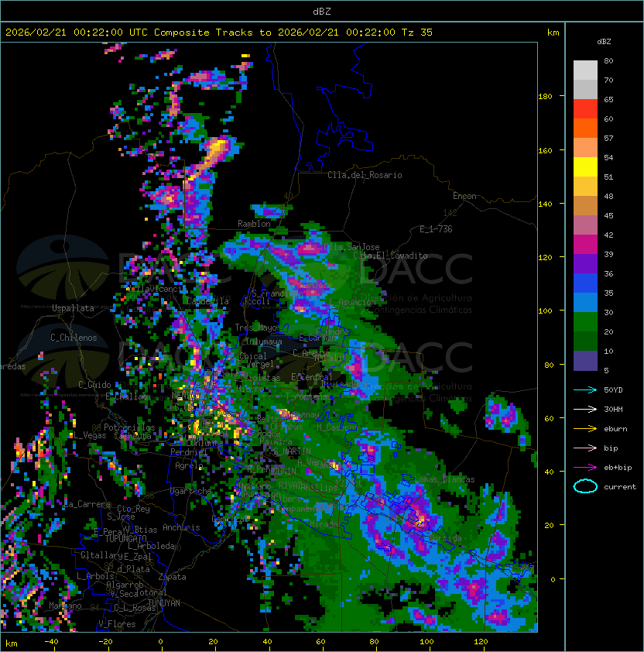Click the pink bip arrow in legend
This screenshot has height=652, width=644.
coord(585,448)
